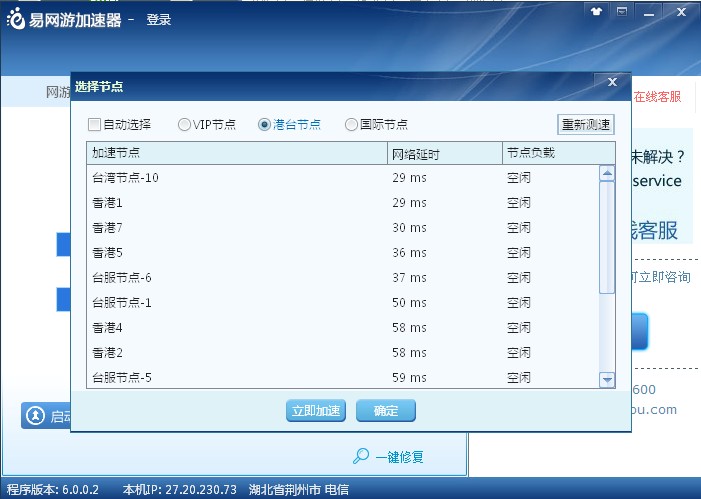Screen dimensions: 701x499
Task: Select node 香港4
Action: pos(342,328)
